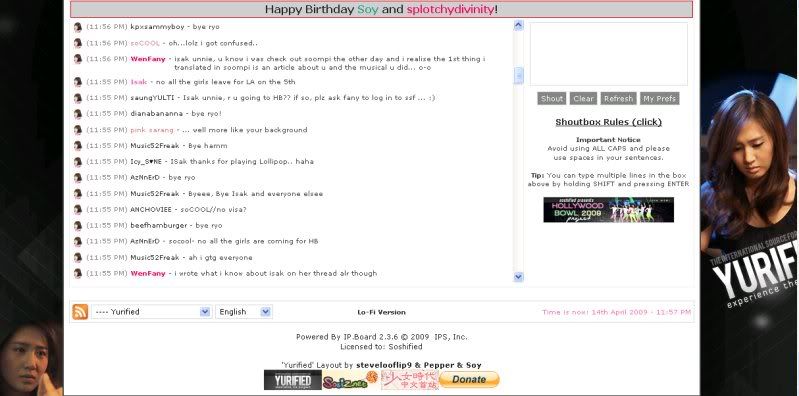Click avatar icon beside WenFany's isak unnie message
This screenshot has height=396, width=799.
pos(77,59)
